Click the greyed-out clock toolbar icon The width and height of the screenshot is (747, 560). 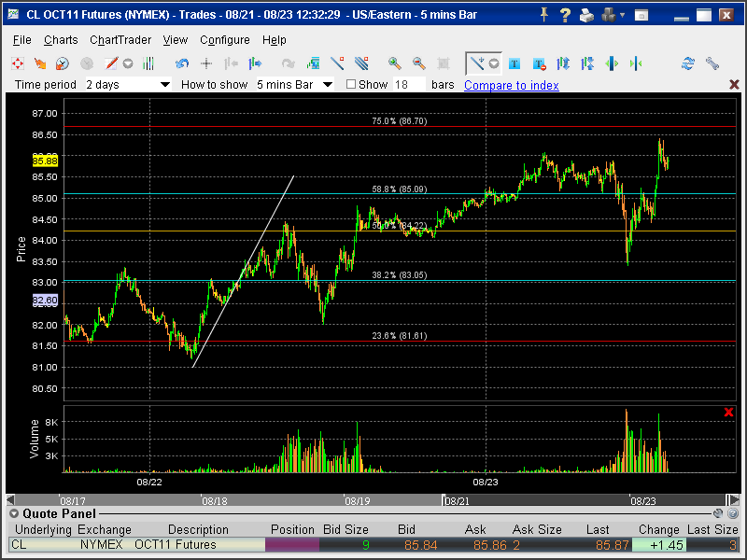[x=87, y=63]
